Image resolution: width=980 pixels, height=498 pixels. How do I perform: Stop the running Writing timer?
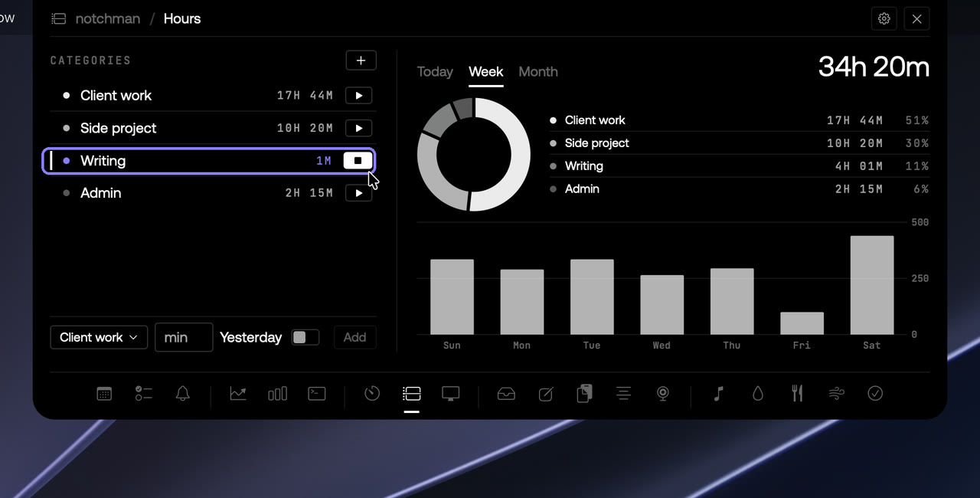point(358,161)
